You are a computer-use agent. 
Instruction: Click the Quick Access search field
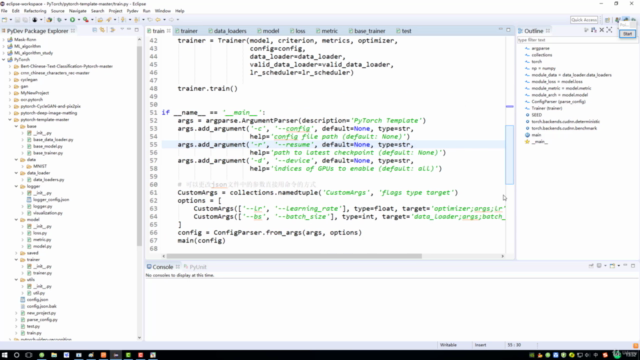(584, 20)
